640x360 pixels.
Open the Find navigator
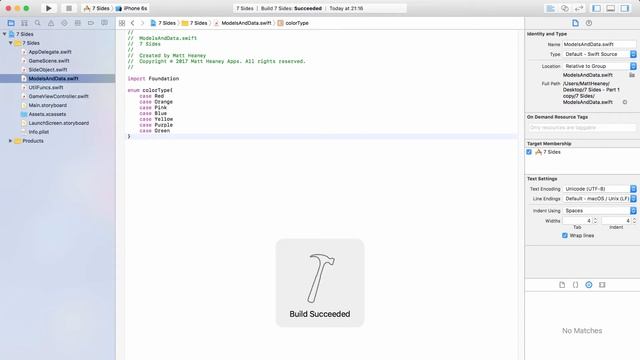[x=38, y=23]
